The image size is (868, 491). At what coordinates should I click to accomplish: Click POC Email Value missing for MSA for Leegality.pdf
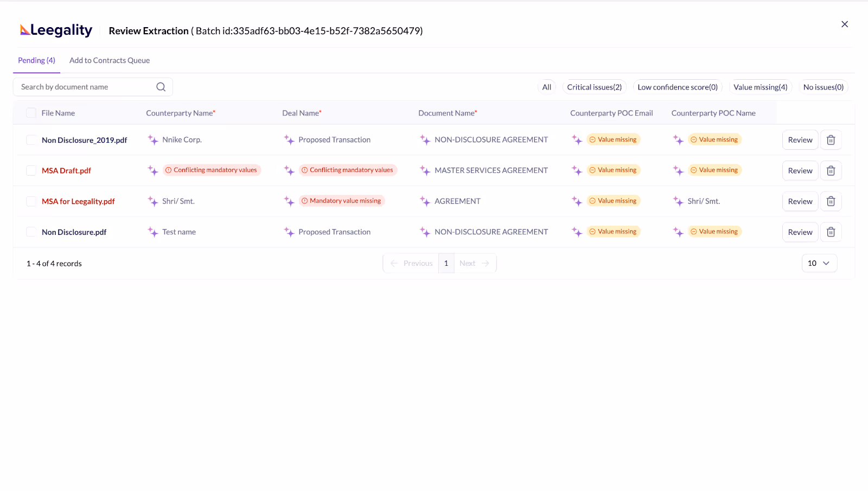(614, 201)
